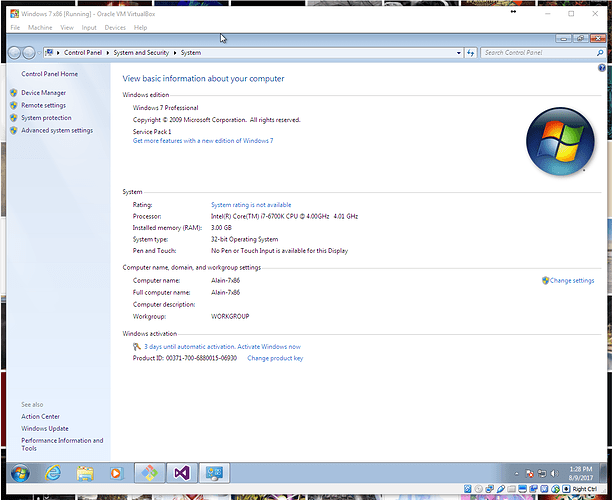Click the Advanced system settings shield icon
This screenshot has height=500, width=612.
pyautogui.click(x=14, y=130)
